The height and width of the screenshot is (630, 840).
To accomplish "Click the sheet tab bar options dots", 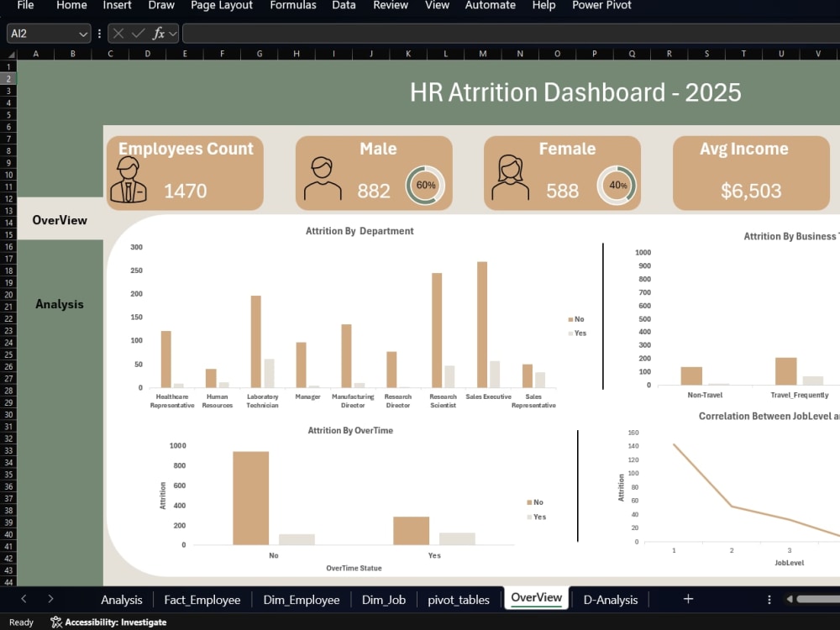I will [769, 600].
